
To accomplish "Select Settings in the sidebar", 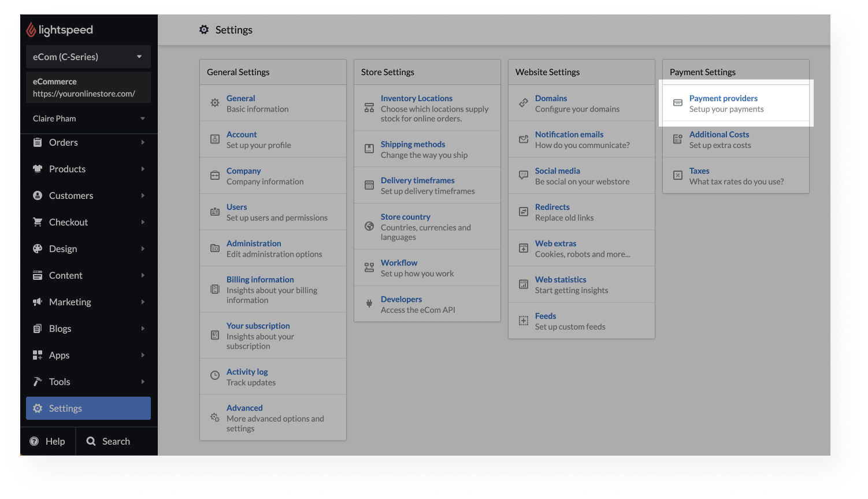I will click(65, 408).
